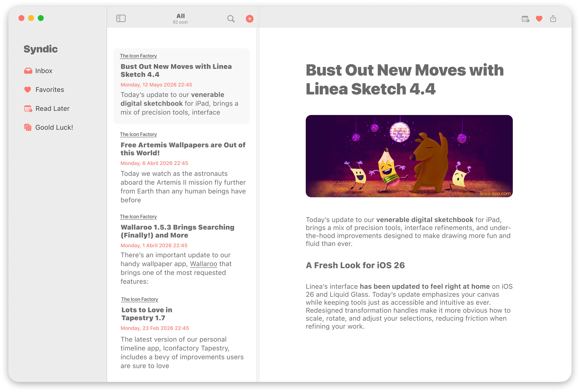580x392 pixels.
Task: Click the article headline Bust Out New Moves
Action: [405, 79]
